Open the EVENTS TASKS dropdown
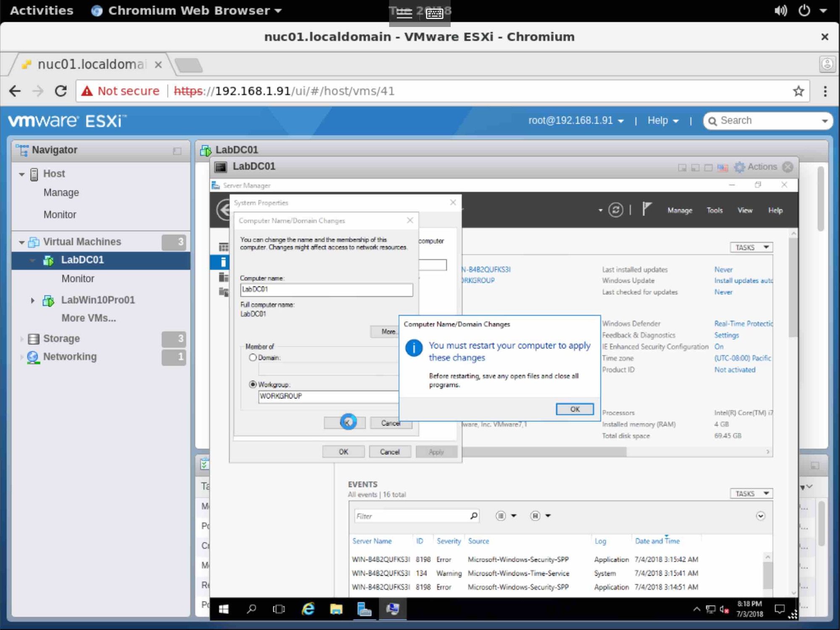This screenshot has height=630, width=840. pos(751,493)
